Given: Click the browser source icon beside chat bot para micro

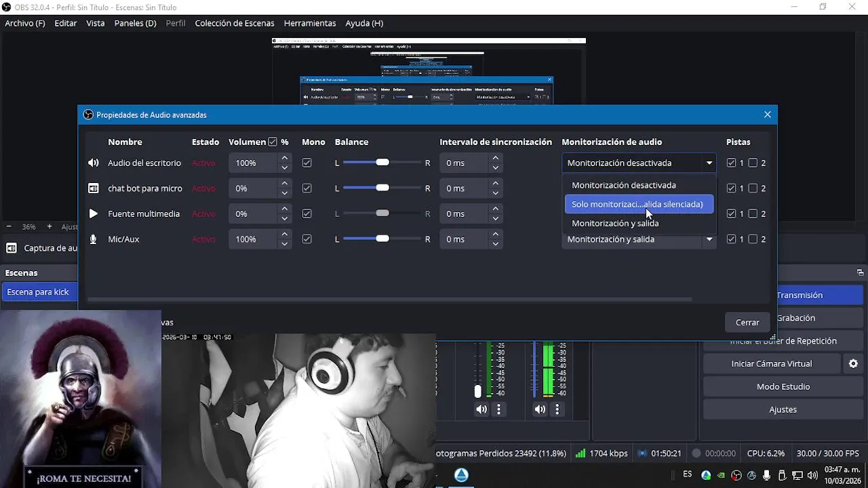Looking at the screenshot, I should pos(94,188).
